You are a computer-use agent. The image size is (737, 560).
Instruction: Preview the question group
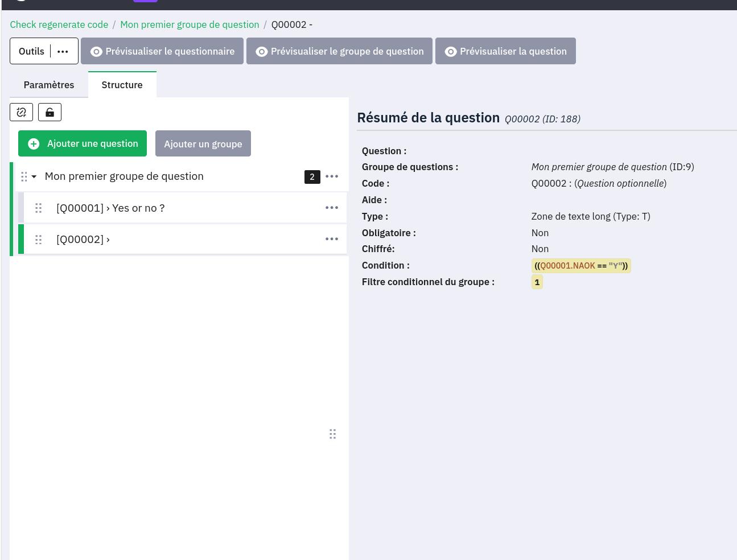[x=340, y=51]
